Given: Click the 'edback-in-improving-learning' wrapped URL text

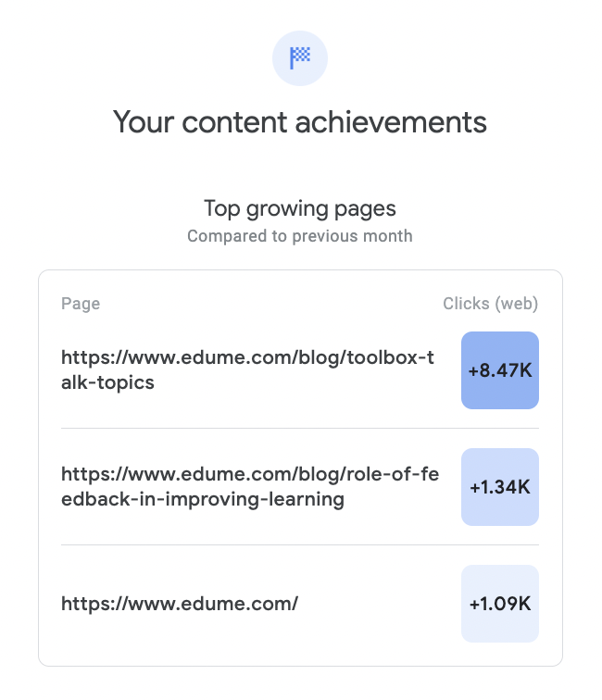Looking at the screenshot, I should pos(203,500).
